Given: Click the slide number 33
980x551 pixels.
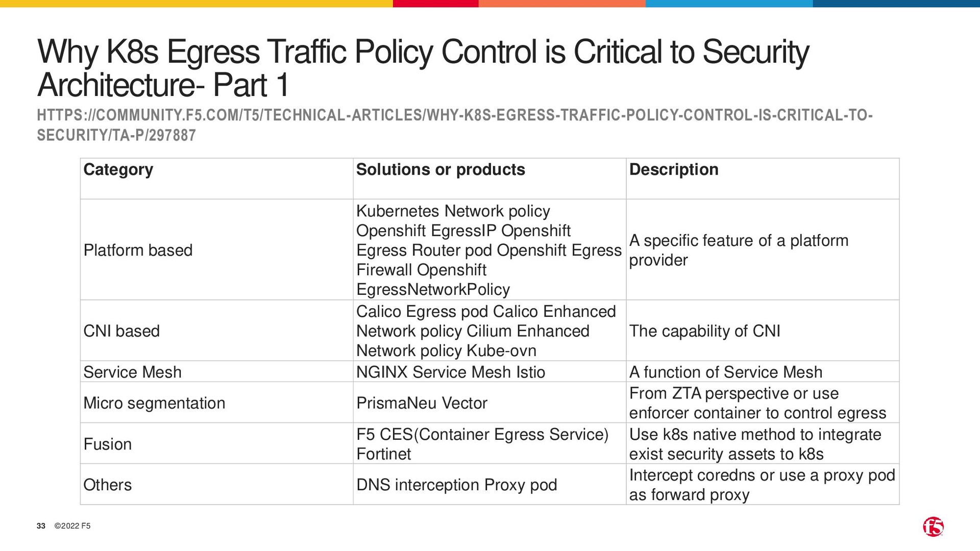Looking at the screenshot, I should (41, 526).
